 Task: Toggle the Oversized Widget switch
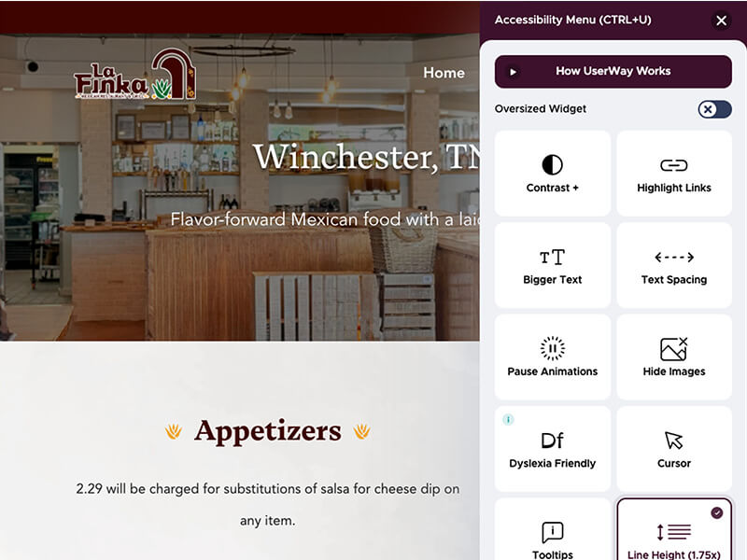tap(714, 109)
